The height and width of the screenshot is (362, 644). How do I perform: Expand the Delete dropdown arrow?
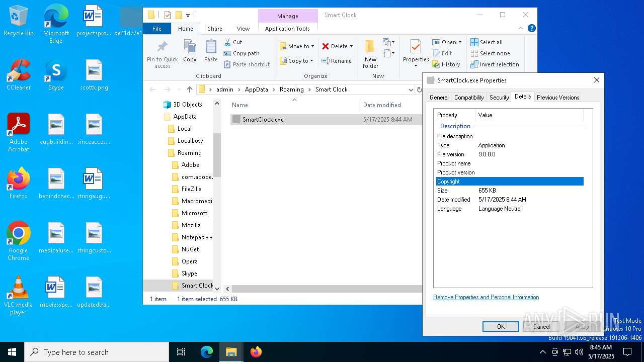click(x=351, y=46)
